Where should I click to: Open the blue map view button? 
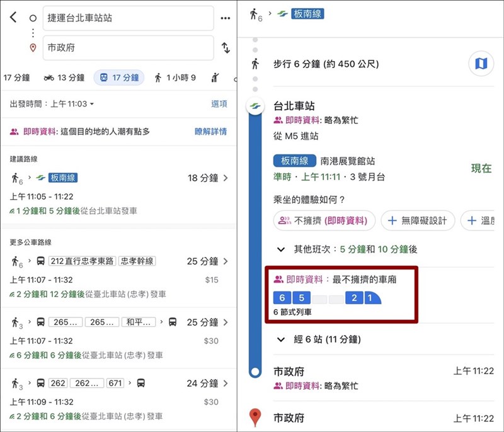481,64
